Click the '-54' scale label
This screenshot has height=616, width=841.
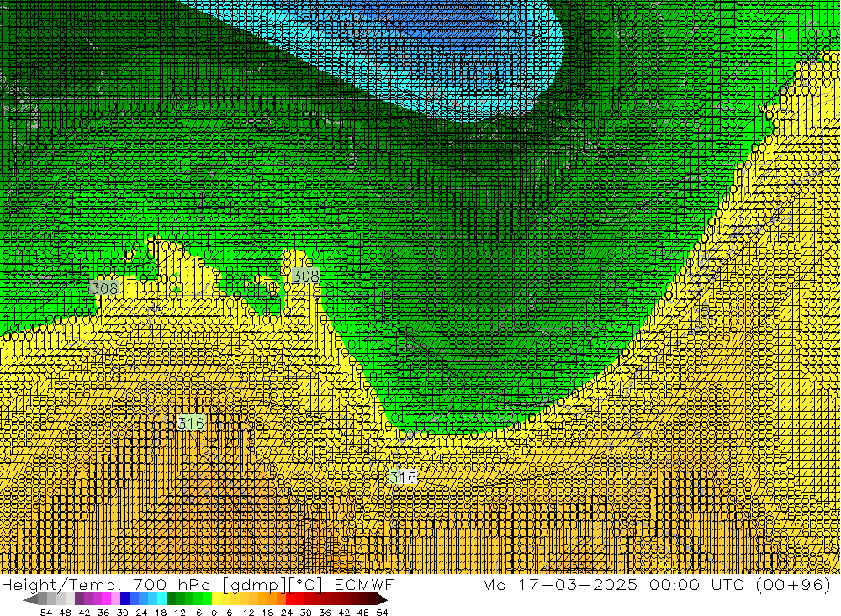42,613
